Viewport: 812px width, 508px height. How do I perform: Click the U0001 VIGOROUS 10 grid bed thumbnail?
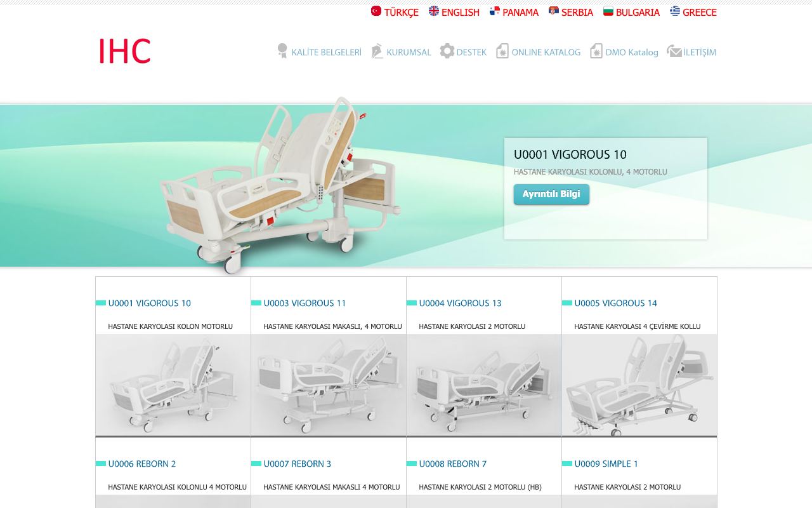pos(173,385)
